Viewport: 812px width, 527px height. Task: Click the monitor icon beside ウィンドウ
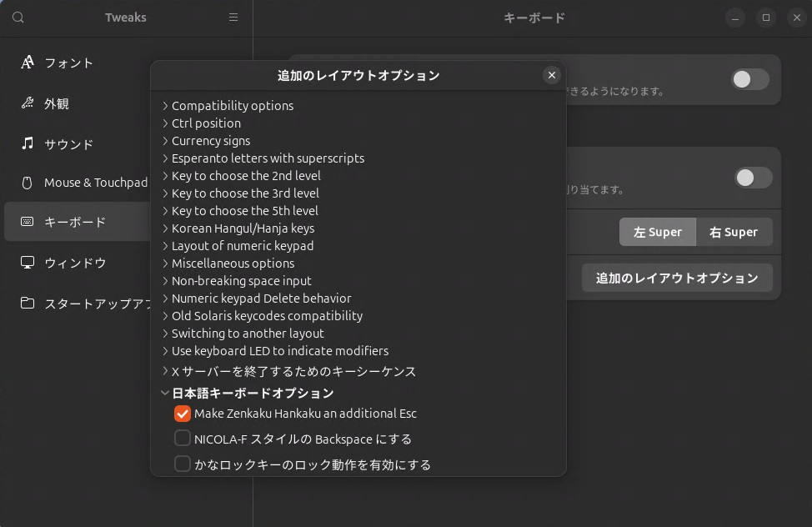[x=28, y=263]
